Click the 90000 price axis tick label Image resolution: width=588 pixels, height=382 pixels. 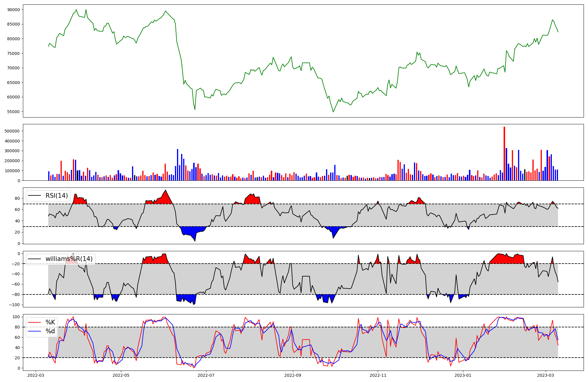(x=14, y=10)
